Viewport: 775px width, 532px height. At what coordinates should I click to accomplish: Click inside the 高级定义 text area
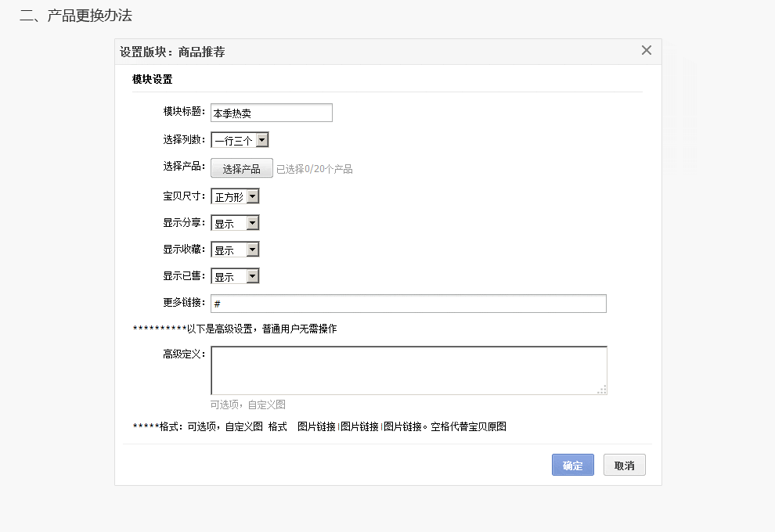point(408,370)
